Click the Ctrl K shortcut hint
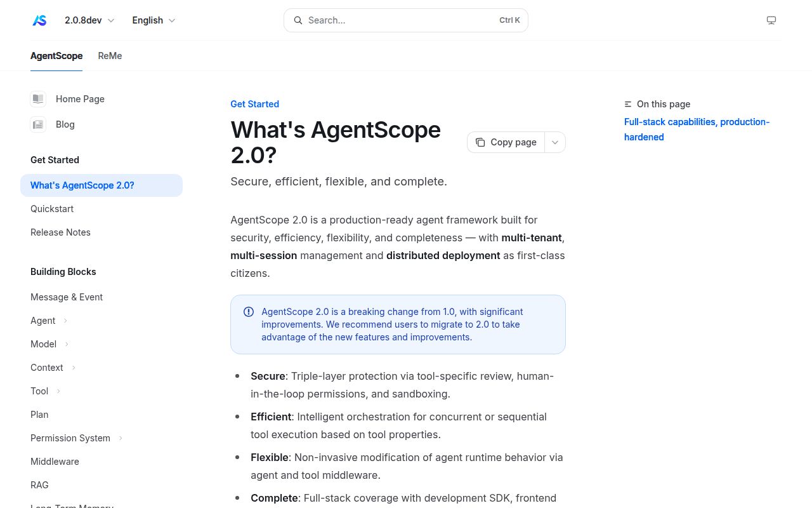Screen dimensions: 812x508 509,20
